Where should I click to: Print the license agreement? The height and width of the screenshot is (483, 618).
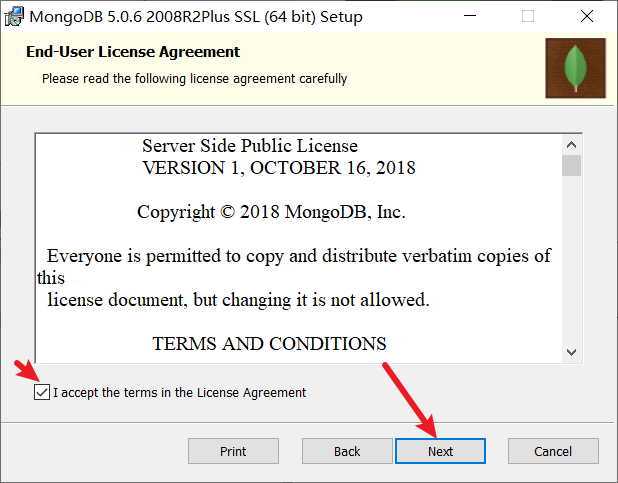[233, 451]
